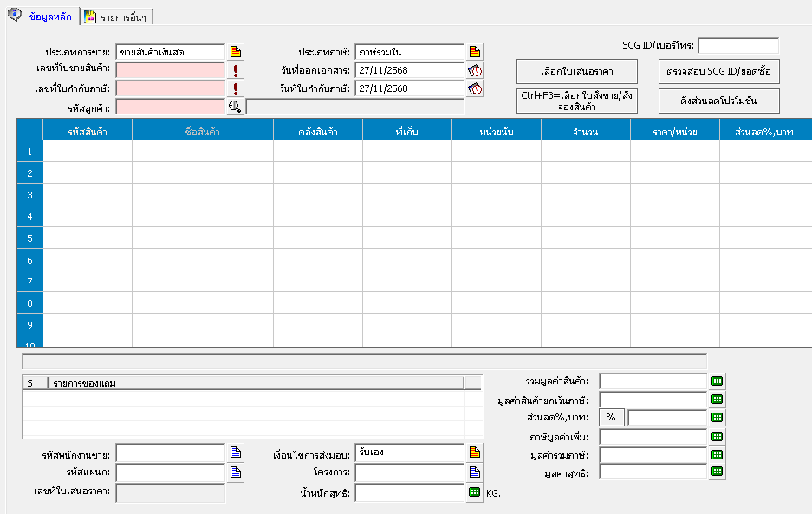Switch to the รายการอื่นๆ tab
The width and height of the screenshot is (812, 514).
coord(119,16)
